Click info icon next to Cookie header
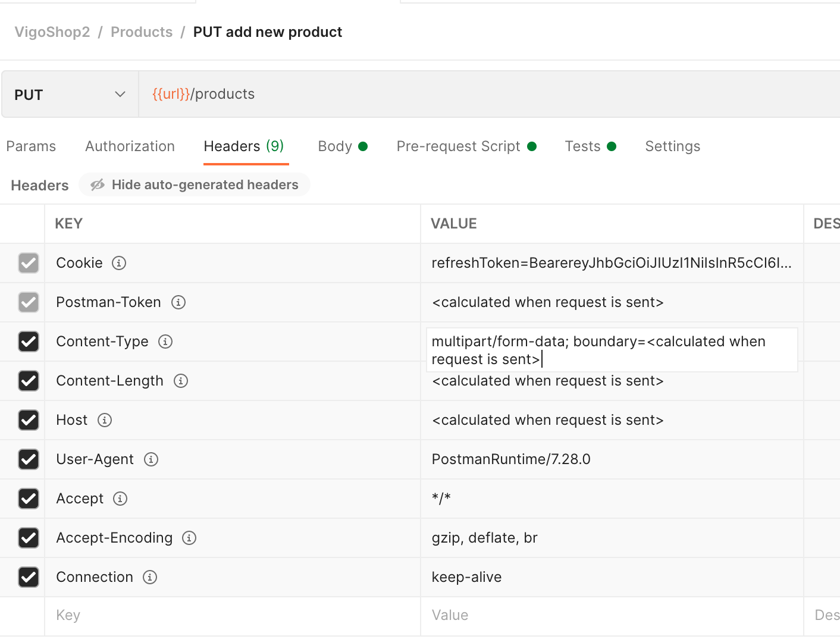The height and width of the screenshot is (639, 840). (119, 263)
